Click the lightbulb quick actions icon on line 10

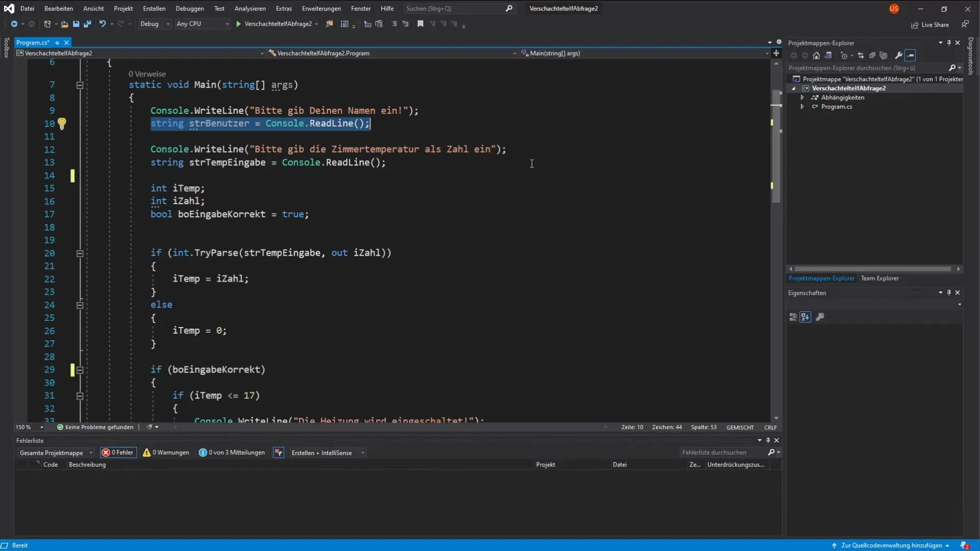pos(62,123)
